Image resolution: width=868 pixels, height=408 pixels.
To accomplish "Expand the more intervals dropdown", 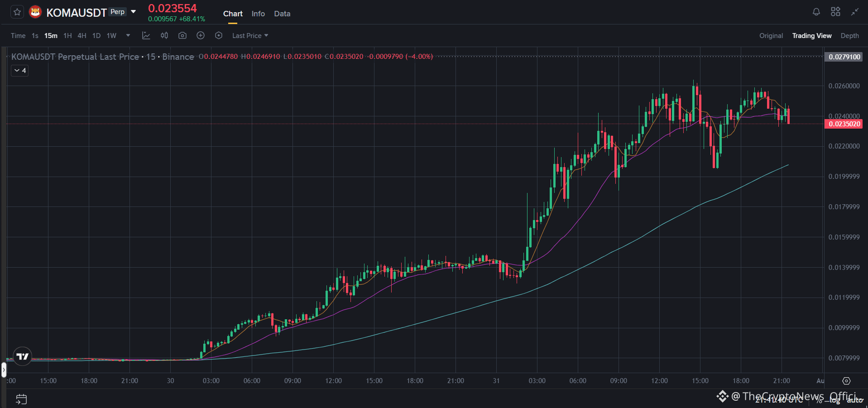I will tap(128, 35).
